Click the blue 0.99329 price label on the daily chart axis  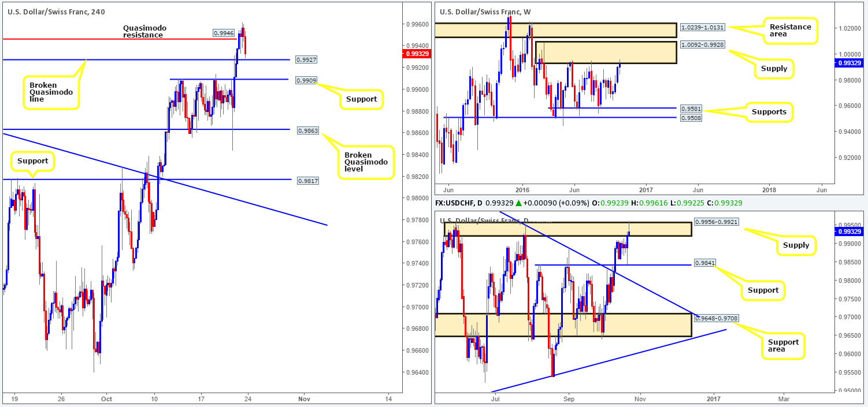[850, 231]
